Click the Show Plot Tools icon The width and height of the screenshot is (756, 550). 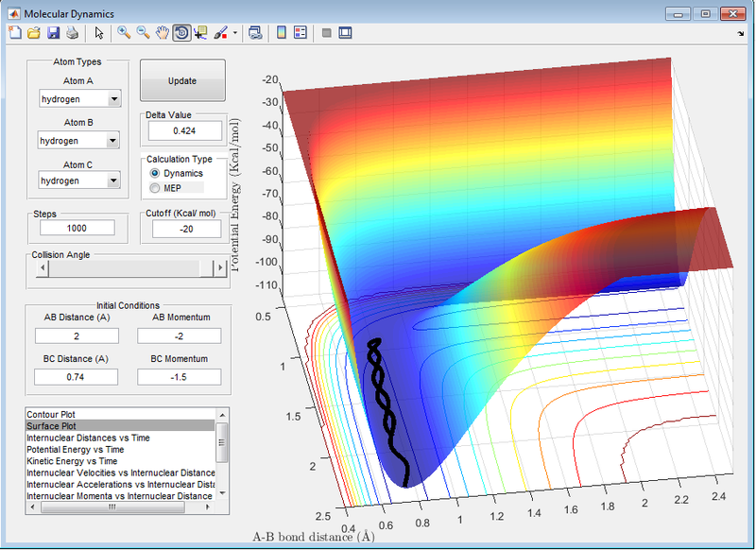pos(345,33)
